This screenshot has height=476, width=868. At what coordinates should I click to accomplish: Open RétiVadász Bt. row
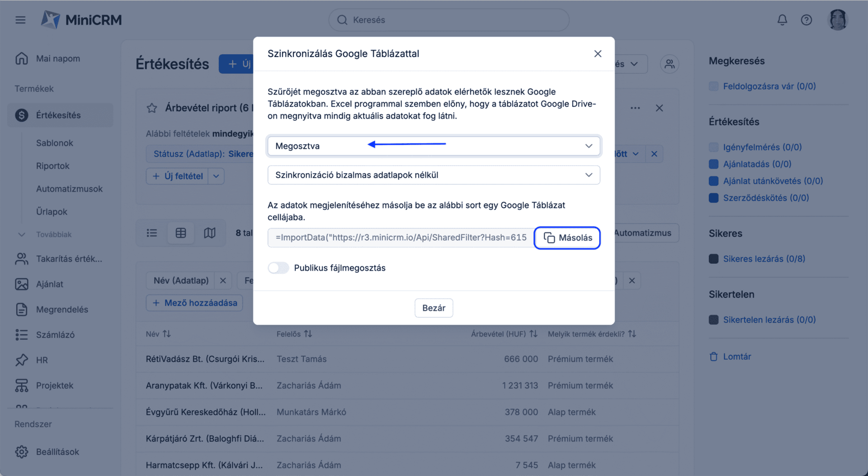[x=407, y=359]
